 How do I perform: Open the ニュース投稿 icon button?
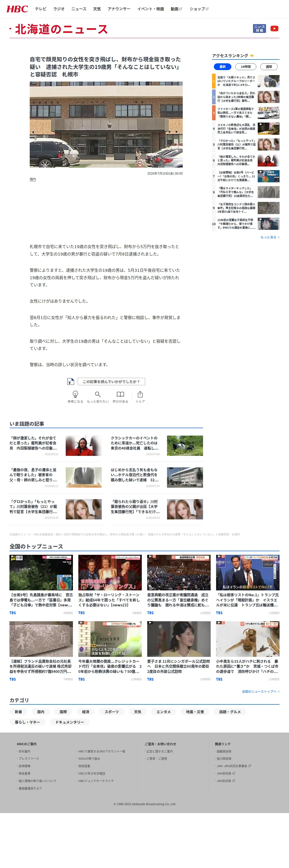click(x=259, y=29)
